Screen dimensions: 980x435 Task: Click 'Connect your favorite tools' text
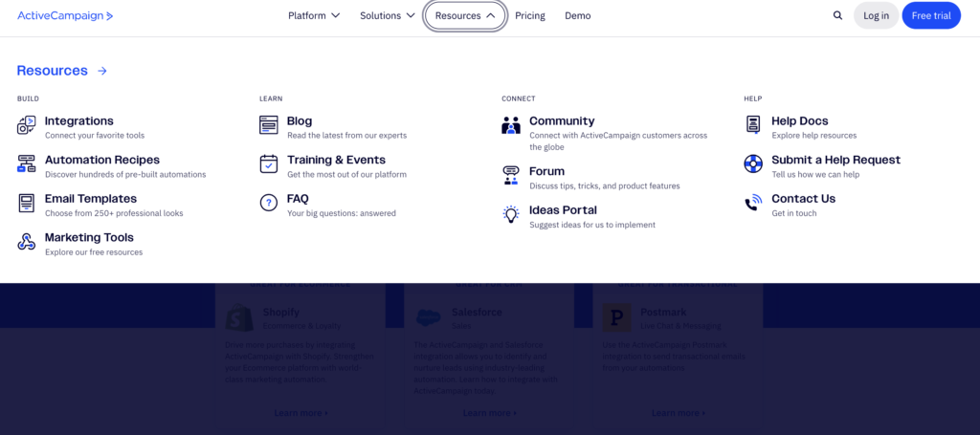click(x=95, y=136)
